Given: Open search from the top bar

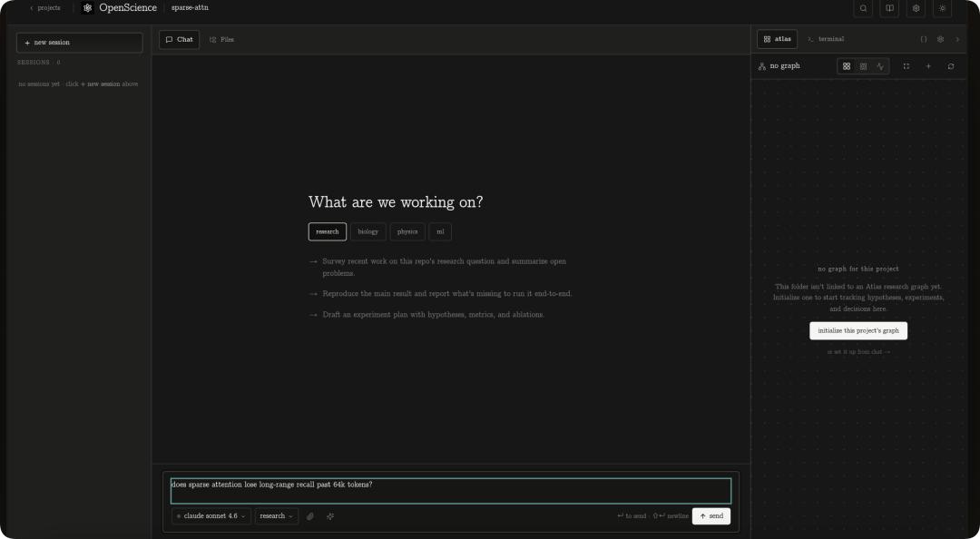Looking at the screenshot, I should (863, 8).
